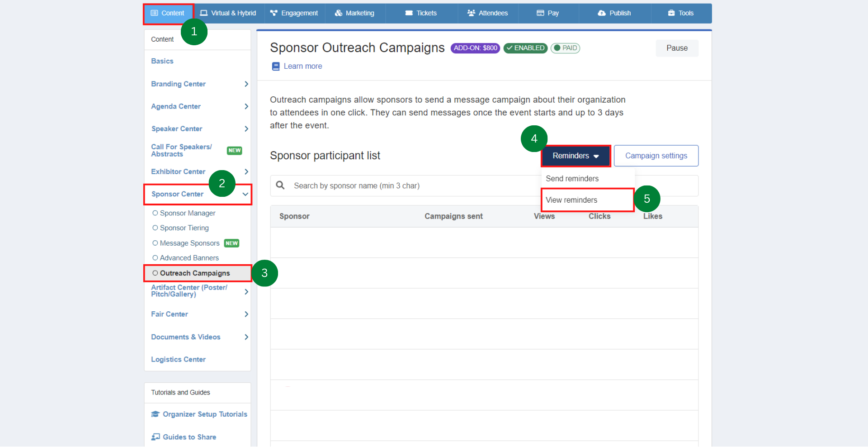Open the Marketing tab
The height and width of the screenshot is (447, 868).
[355, 13]
